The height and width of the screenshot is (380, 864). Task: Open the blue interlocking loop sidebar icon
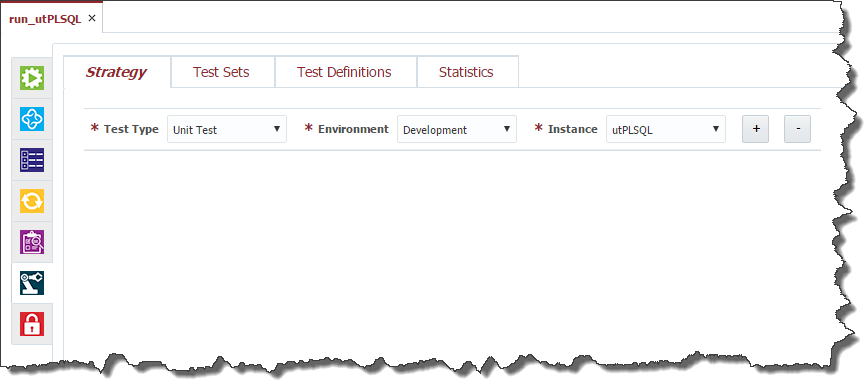(x=32, y=119)
